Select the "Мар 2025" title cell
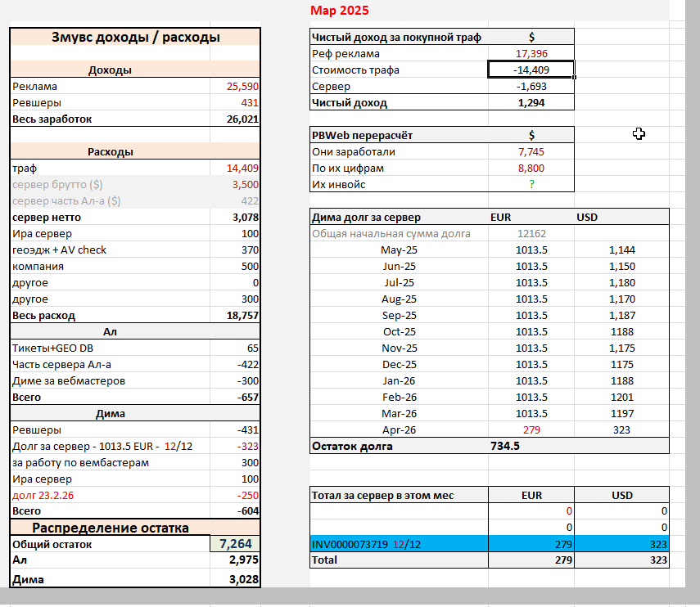Image resolution: width=700 pixels, height=607 pixels. click(x=340, y=11)
